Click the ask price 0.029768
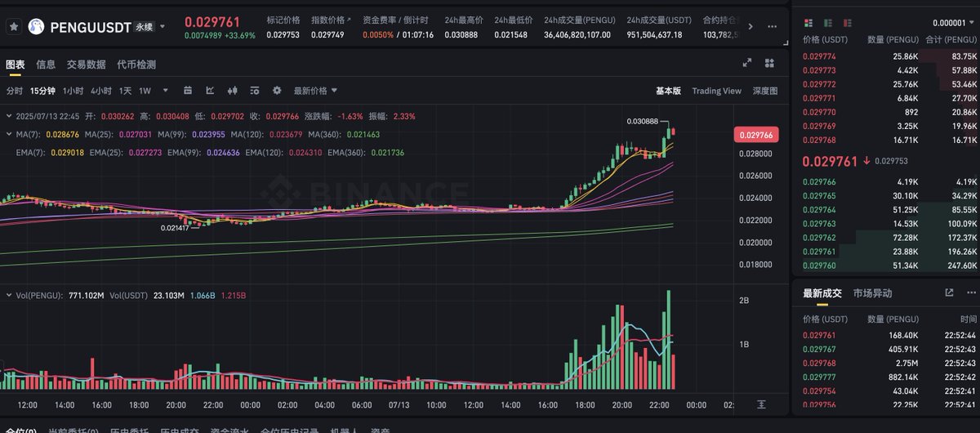 click(819, 140)
